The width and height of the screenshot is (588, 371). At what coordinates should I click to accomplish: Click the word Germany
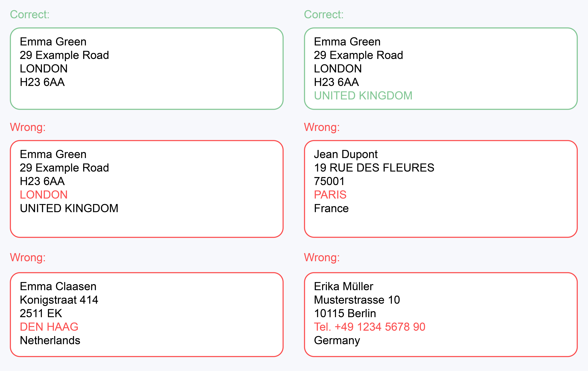pyautogui.click(x=337, y=340)
